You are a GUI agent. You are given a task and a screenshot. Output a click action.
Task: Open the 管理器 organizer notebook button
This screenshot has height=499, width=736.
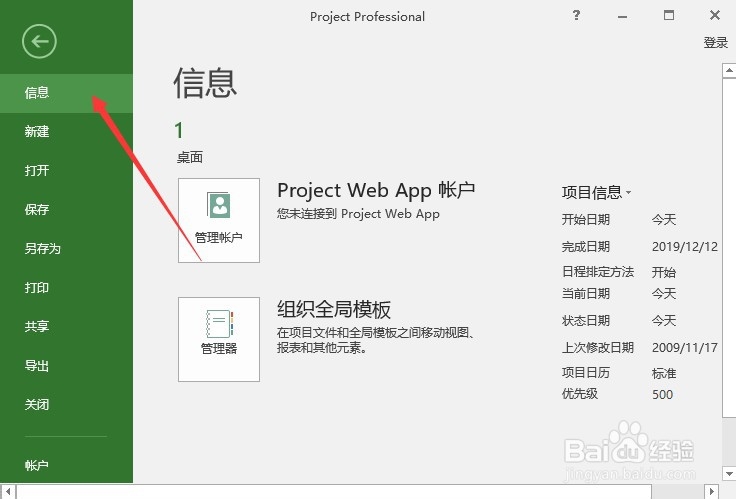[x=219, y=339]
